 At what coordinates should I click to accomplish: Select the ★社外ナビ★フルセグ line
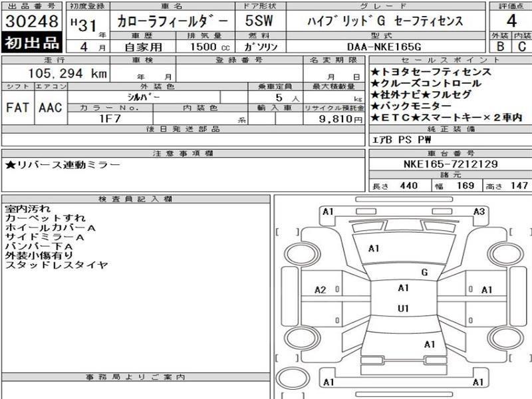[x=421, y=94]
